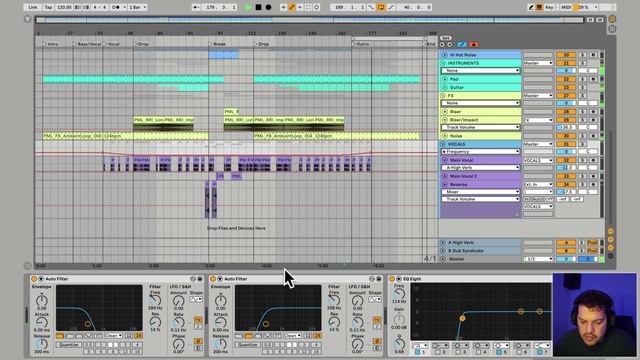Click Riser/Impact track volume slider -26.5

pos(566,127)
